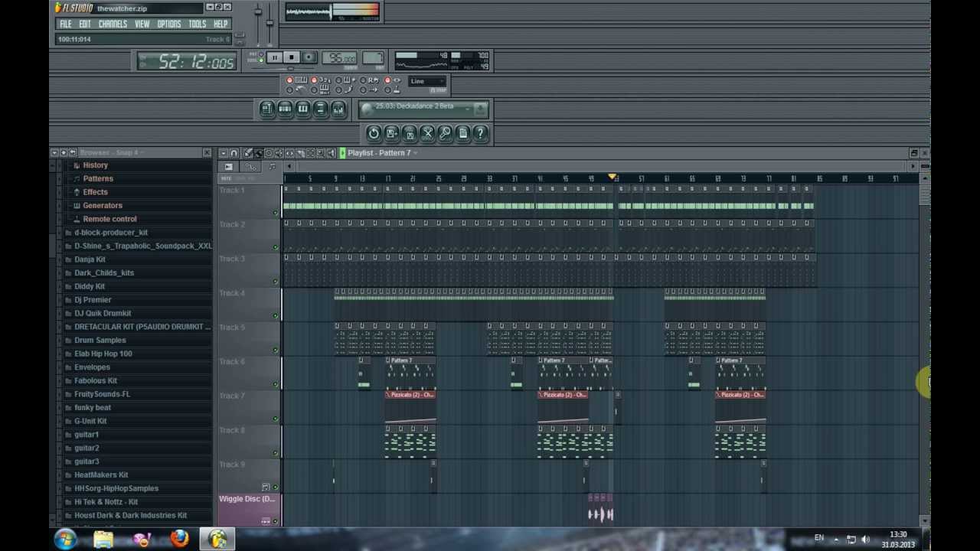Open the OPTIONS menu

(x=169, y=24)
